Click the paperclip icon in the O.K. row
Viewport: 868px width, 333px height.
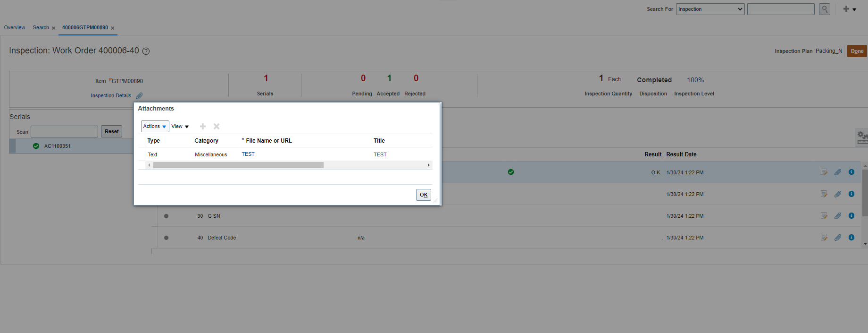pos(838,172)
